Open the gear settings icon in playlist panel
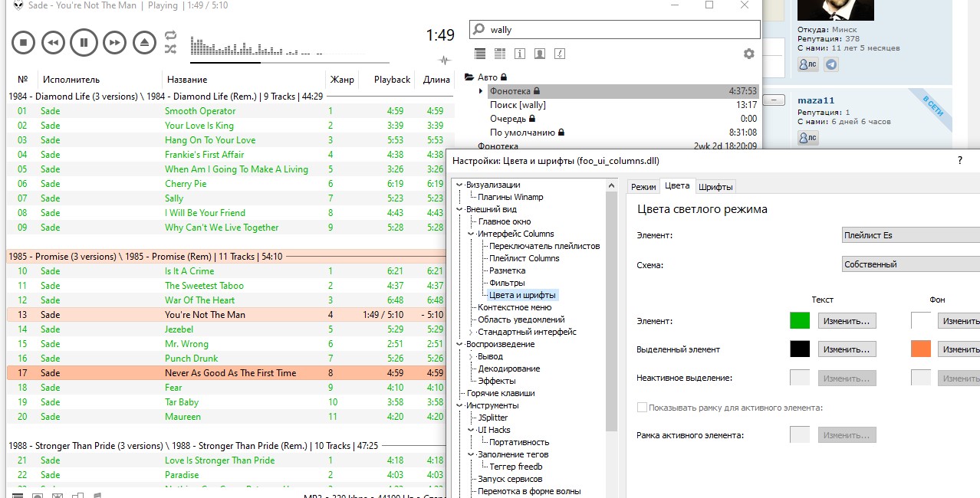The image size is (980, 498). click(748, 54)
